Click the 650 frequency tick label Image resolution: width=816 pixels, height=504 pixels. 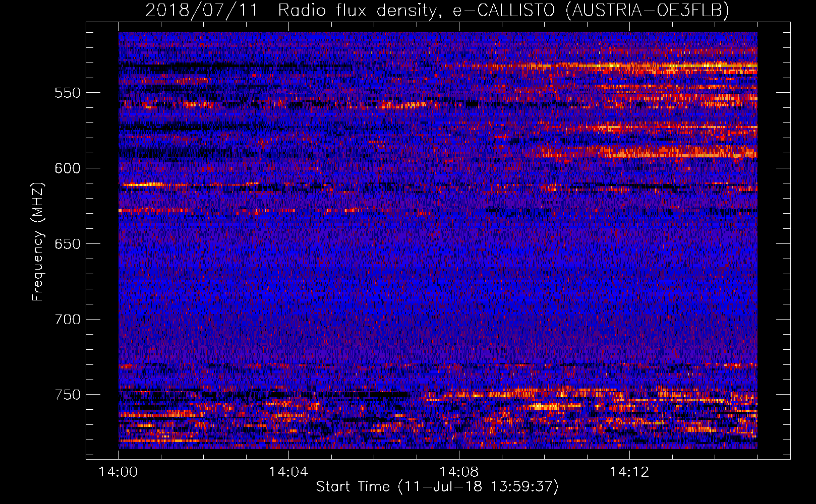(x=68, y=244)
